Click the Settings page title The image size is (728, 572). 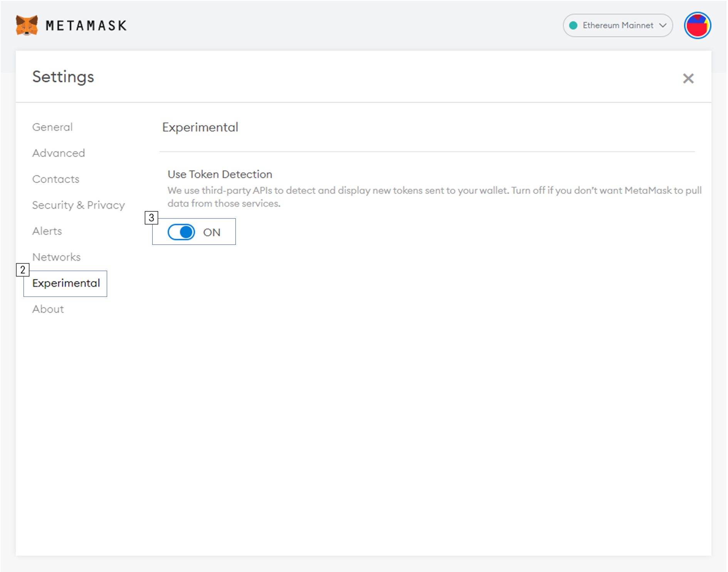63,77
